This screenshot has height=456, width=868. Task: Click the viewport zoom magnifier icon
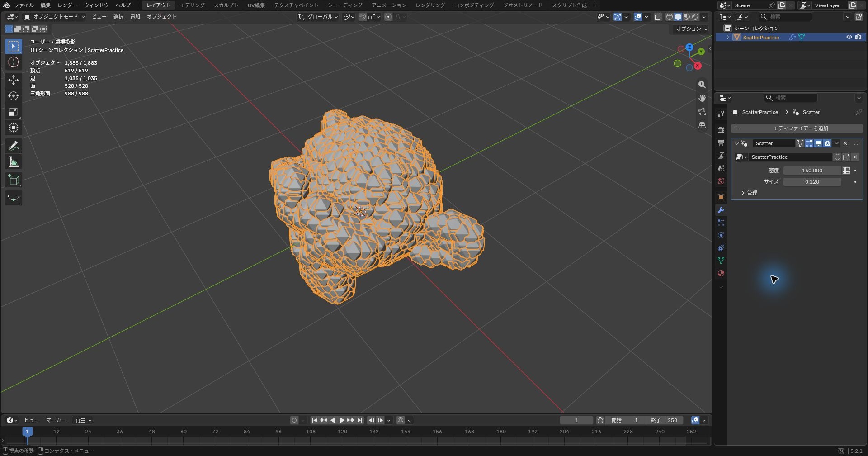point(702,85)
